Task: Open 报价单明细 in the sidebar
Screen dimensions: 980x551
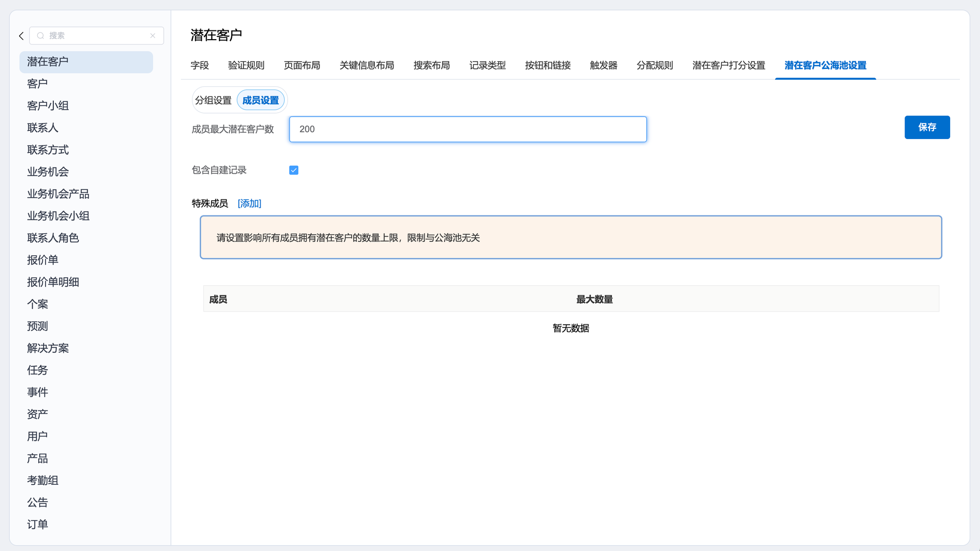Action: (53, 282)
